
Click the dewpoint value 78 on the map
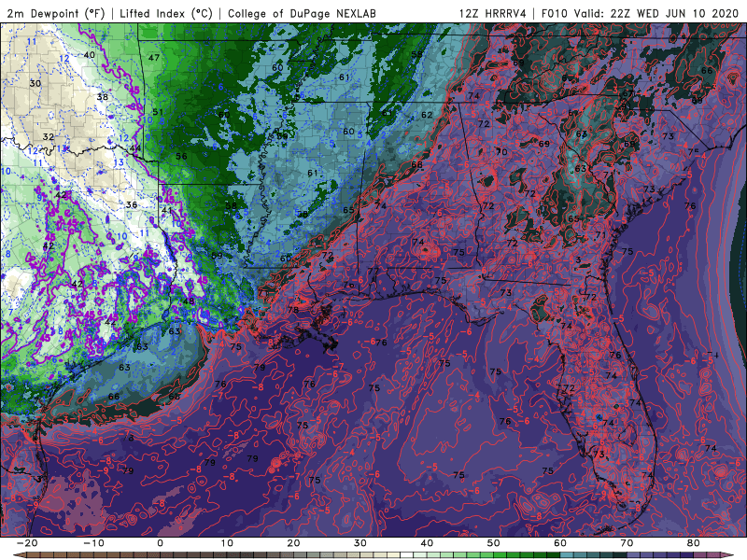[293, 310]
